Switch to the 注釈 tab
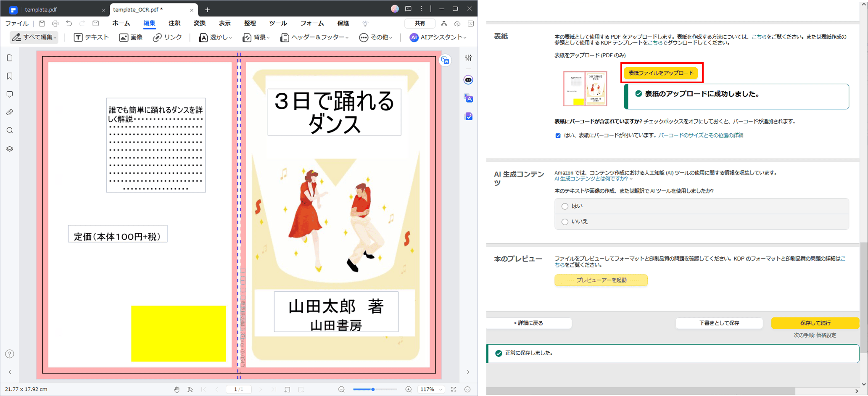Screen dimensions: 868x396 click(174, 24)
